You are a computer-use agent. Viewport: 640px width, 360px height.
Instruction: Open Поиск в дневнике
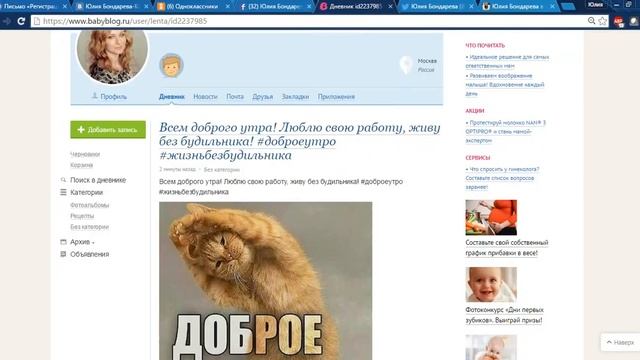(x=98, y=180)
